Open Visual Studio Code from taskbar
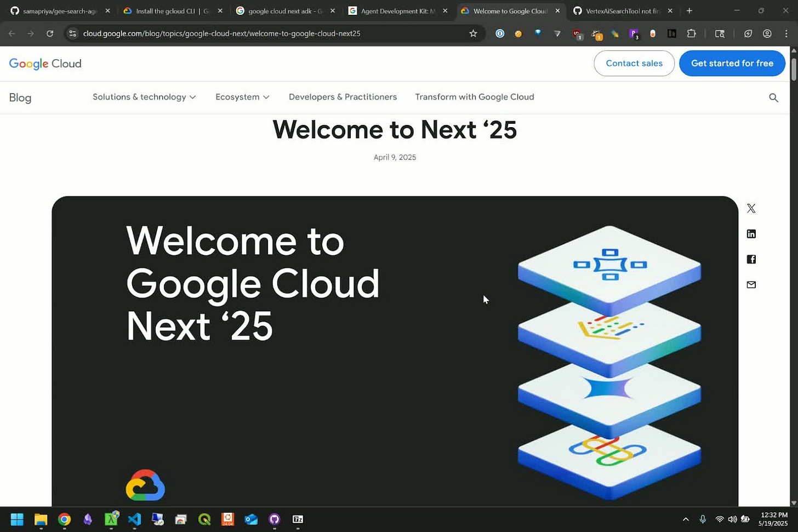The width and height of the screenshot is (798, 532). 134,519
